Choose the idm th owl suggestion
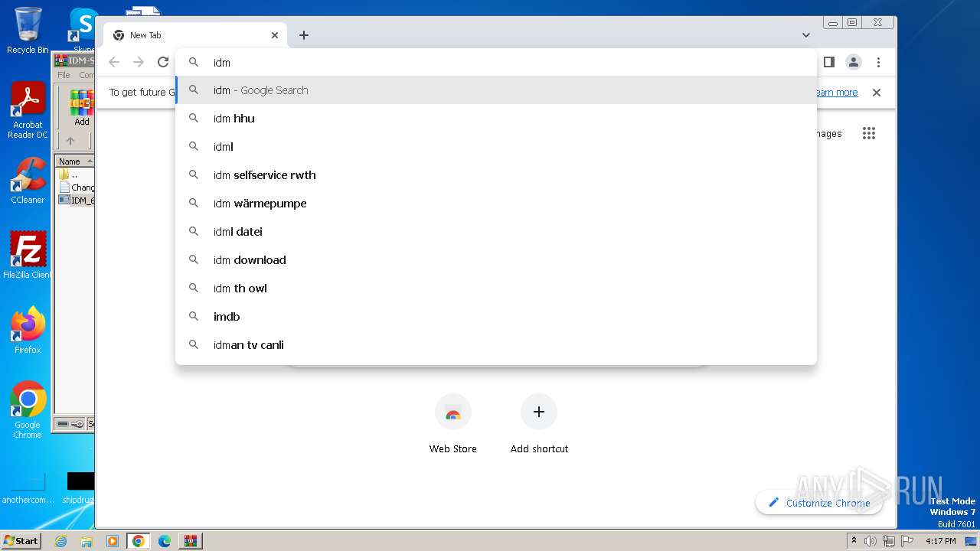Viewport: 980px width, 551px height. [x=496, y=289]
